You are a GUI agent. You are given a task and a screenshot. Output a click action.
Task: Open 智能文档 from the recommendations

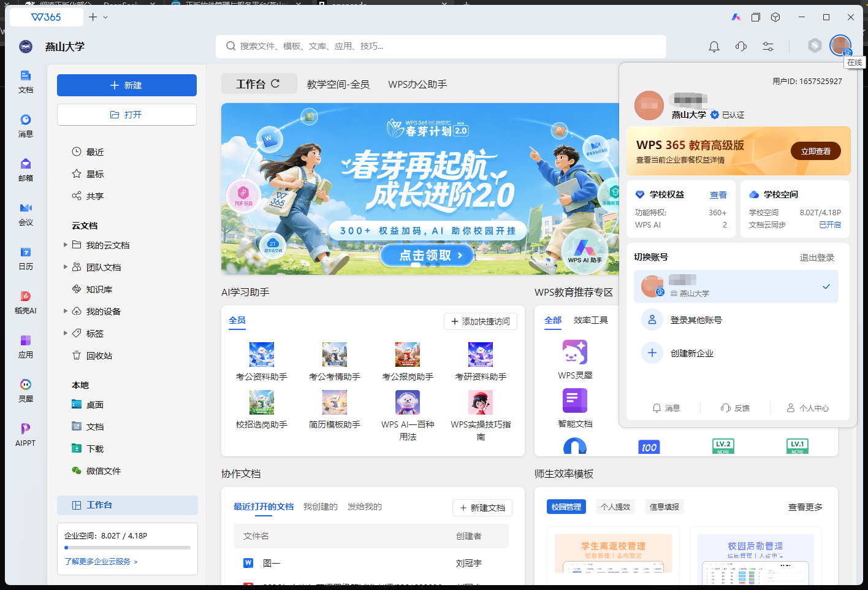pos(575,408)
